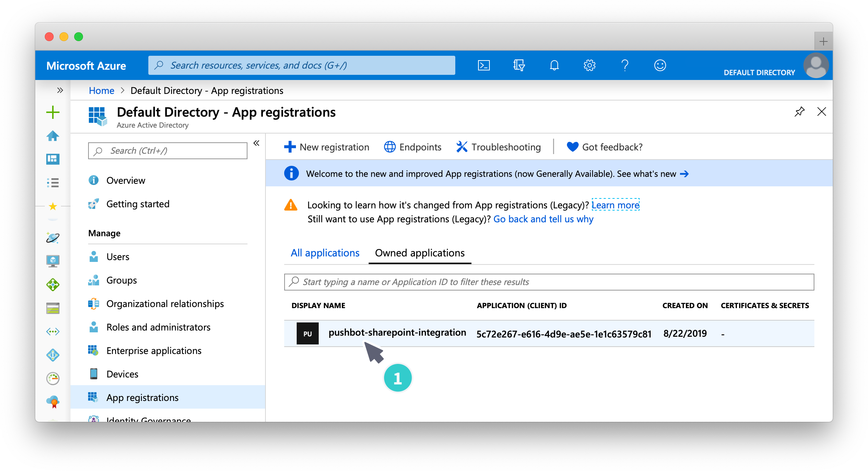Open Virtual machines monitor icon

53,261
